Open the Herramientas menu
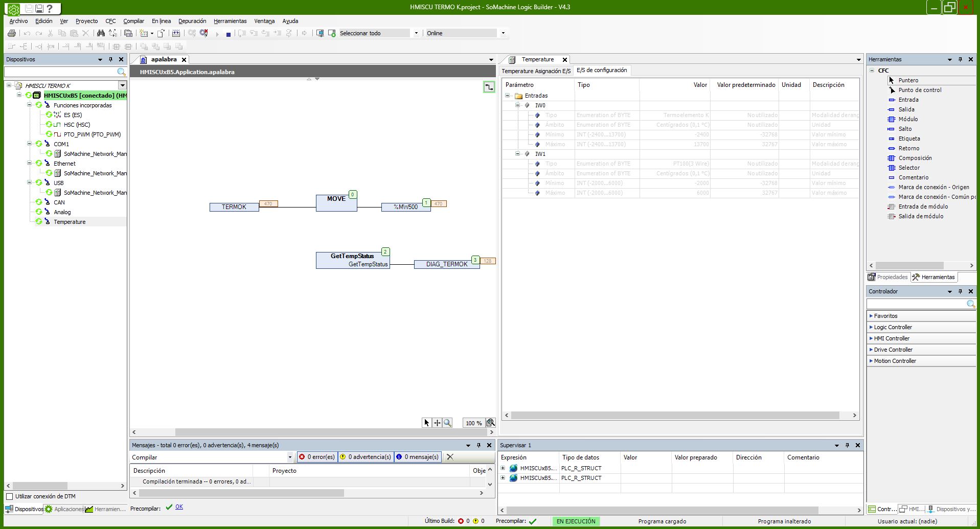Image resolution: width=980 pixels, height=529 pixels. (x=230, y=21)
